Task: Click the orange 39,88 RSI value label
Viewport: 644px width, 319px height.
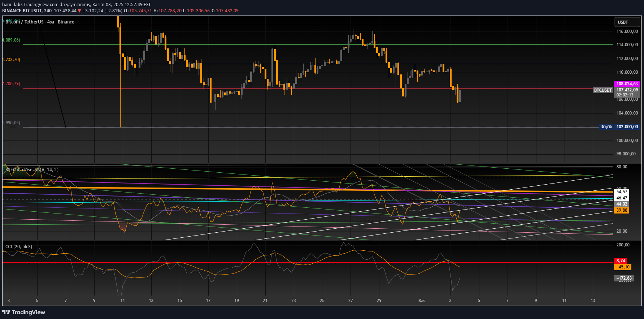Action: tap(621, 210)
